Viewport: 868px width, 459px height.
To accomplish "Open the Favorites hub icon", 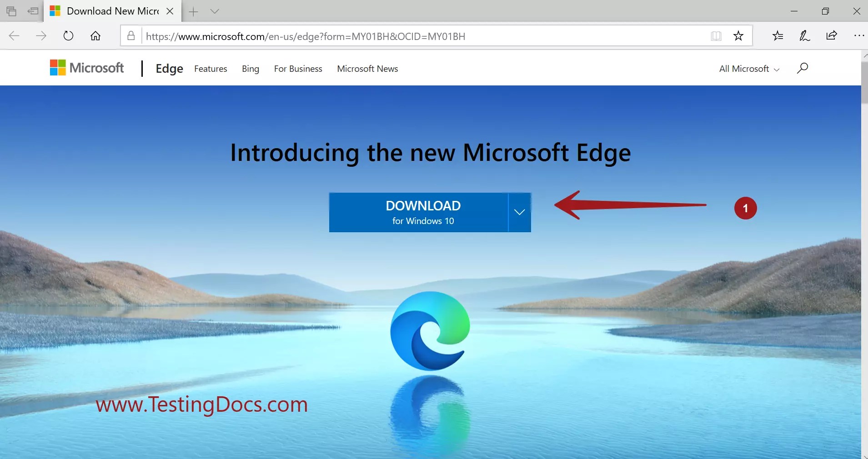I will click(778, 35).
